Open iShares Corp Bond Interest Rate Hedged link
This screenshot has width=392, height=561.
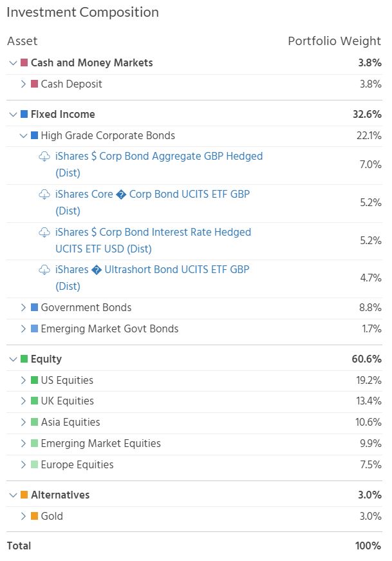153,233
